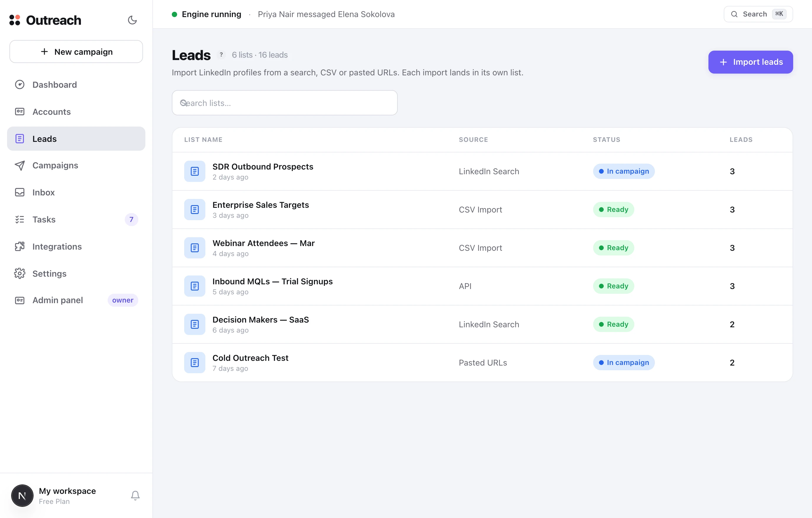
Task: Open Cold Outreach Test list
Action: point(482,363)
